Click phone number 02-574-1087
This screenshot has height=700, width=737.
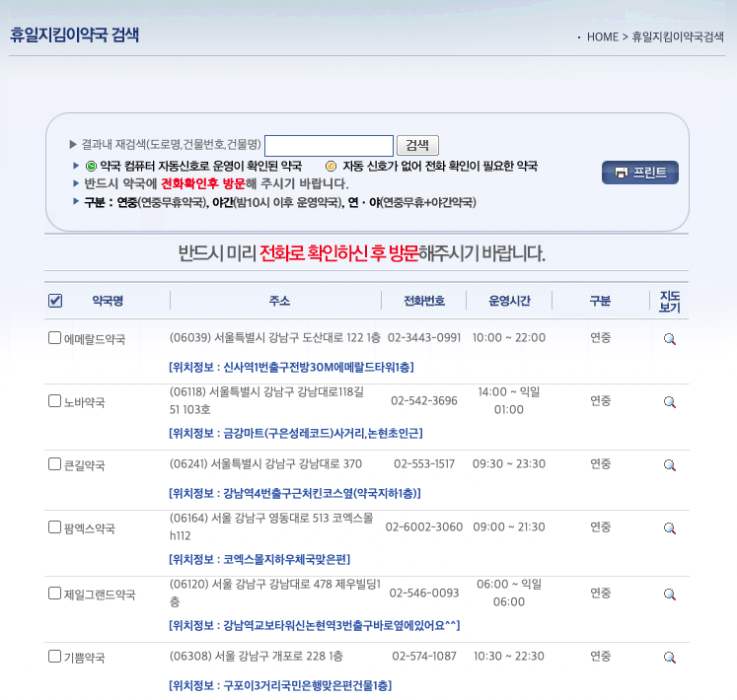[x=424, y=656]
